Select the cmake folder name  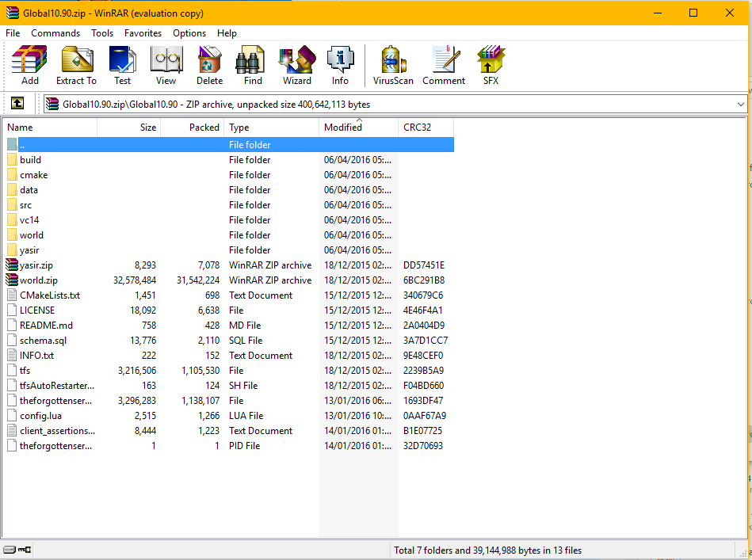pos(33,175)
